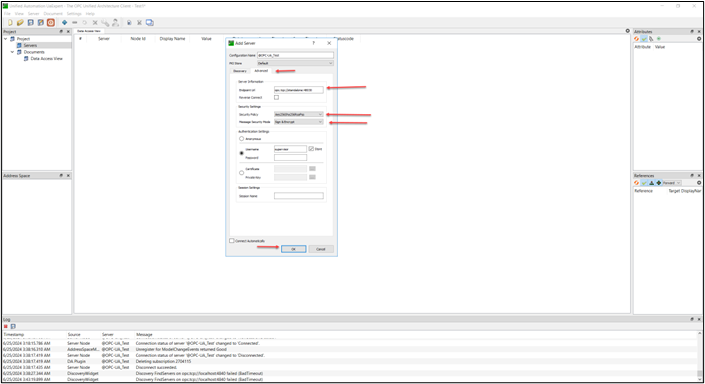705x384 pixels.
Task: Uncheck the Store credentials checkbox
Action: pos(311,148)
